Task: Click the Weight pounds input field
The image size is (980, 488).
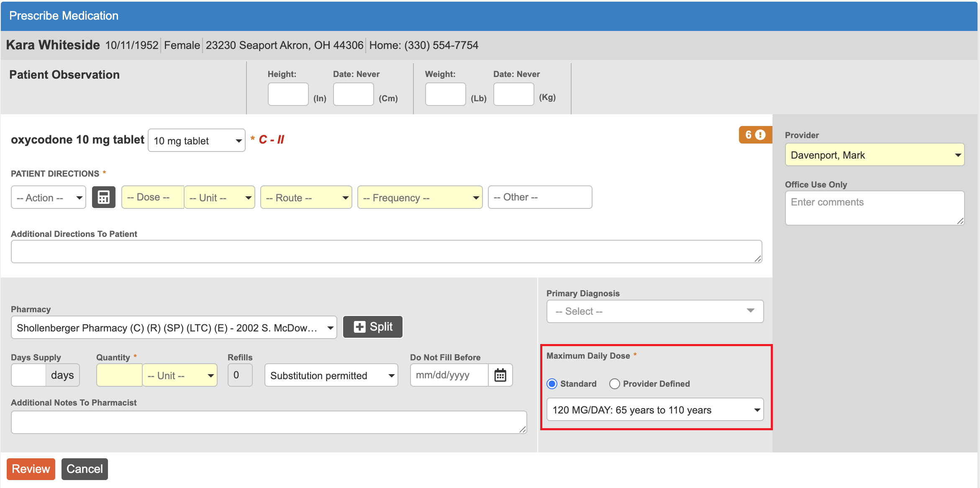Action: [x=446, y=94]
